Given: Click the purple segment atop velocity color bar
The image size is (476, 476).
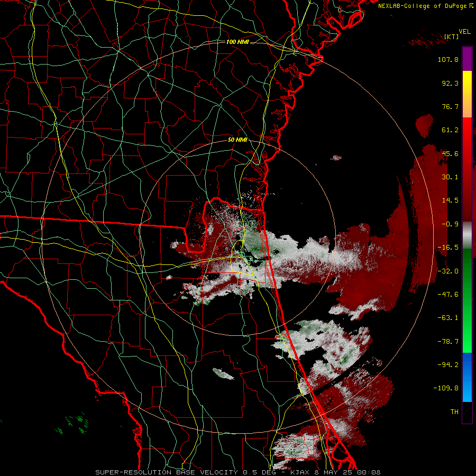Looking at the screenshot, I should [467, 59].
